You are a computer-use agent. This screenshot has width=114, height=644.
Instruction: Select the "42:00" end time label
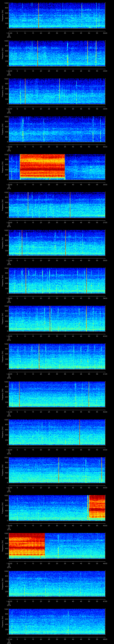pos(105,412)
